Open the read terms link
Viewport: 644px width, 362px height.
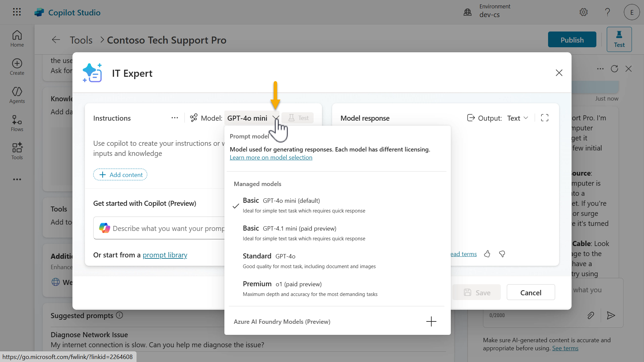(464, 254)
